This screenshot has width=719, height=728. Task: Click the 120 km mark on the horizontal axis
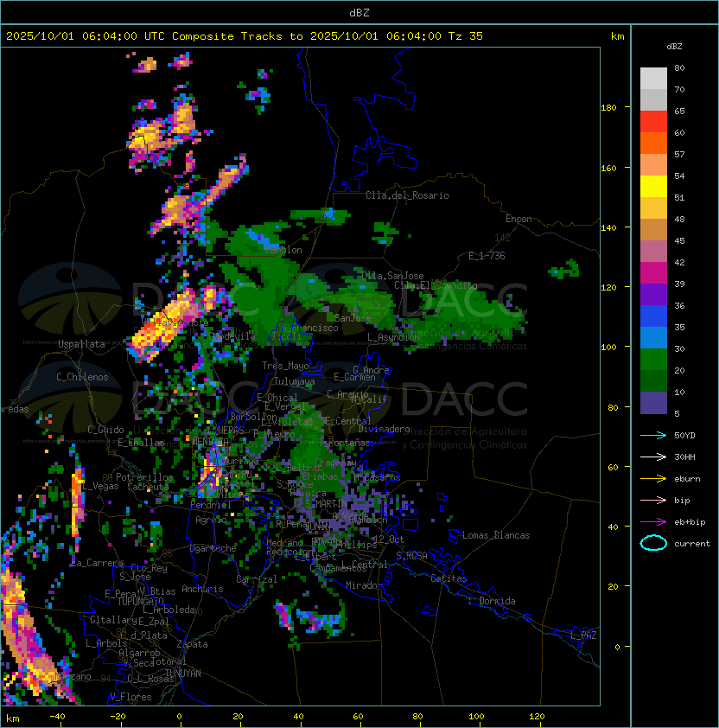pos(537,717)
